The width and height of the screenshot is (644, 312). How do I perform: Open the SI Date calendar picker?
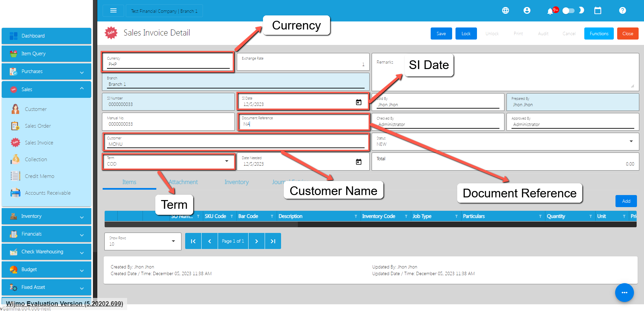(x=358, y=102)
